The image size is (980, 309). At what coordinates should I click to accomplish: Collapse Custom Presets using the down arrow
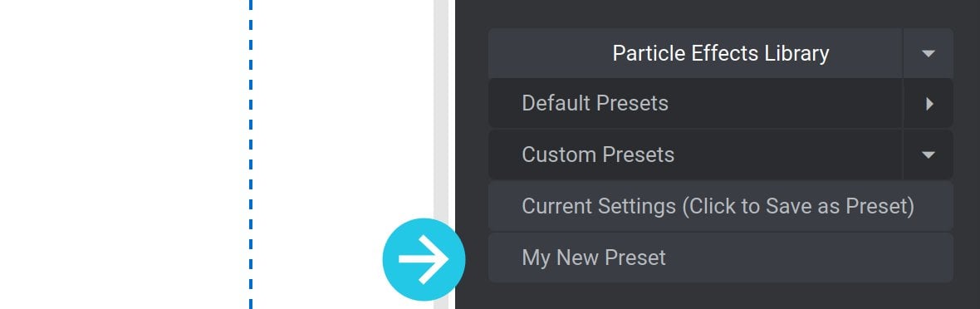click(x=929, y=154)
